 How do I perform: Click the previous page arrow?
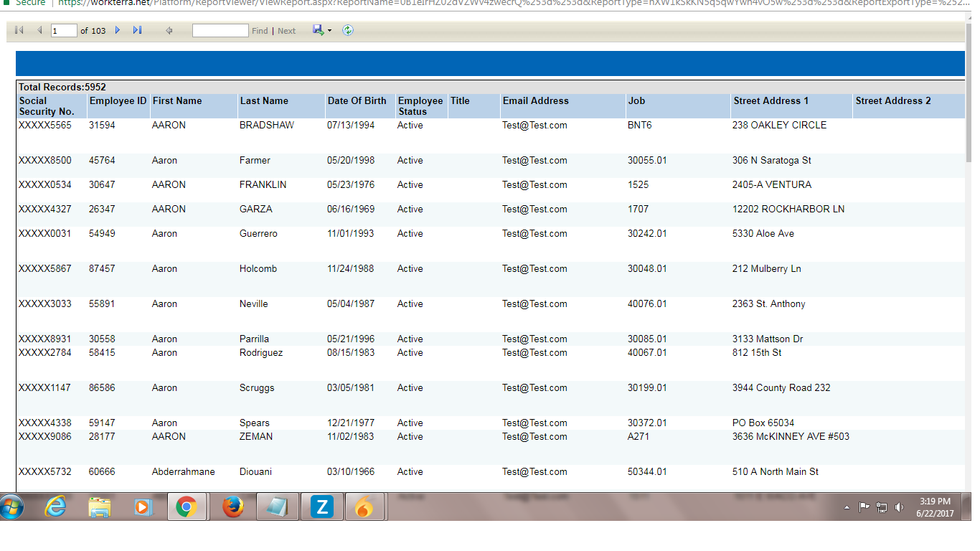coord(39,31)
